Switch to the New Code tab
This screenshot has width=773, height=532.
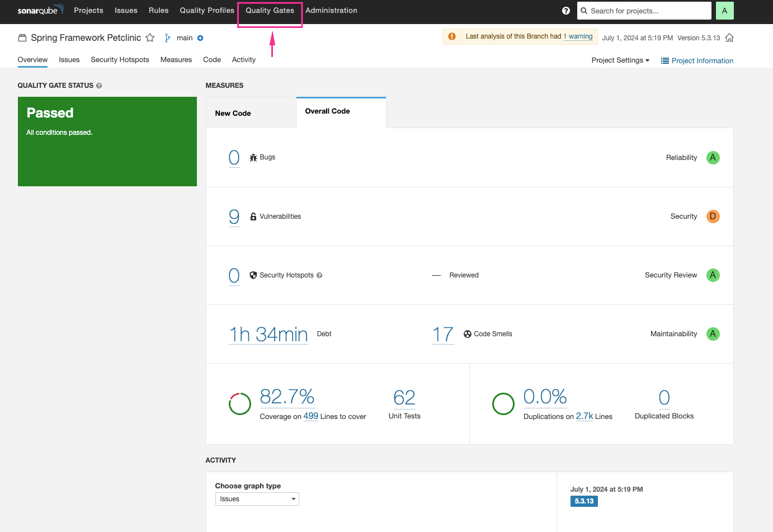coord(233,113)
